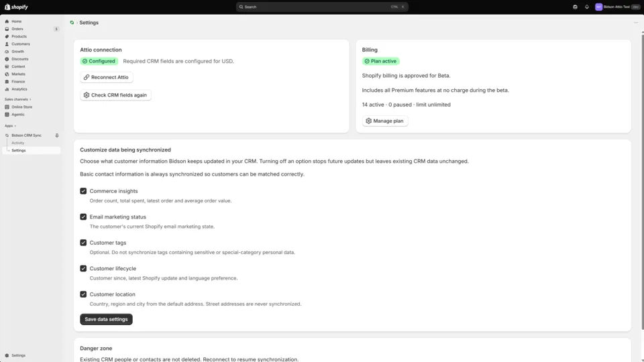Open the Bidson Attio Test account menu
Image resolution: width=644 pixels, height=362 pixels.
[x=617, y=7]
